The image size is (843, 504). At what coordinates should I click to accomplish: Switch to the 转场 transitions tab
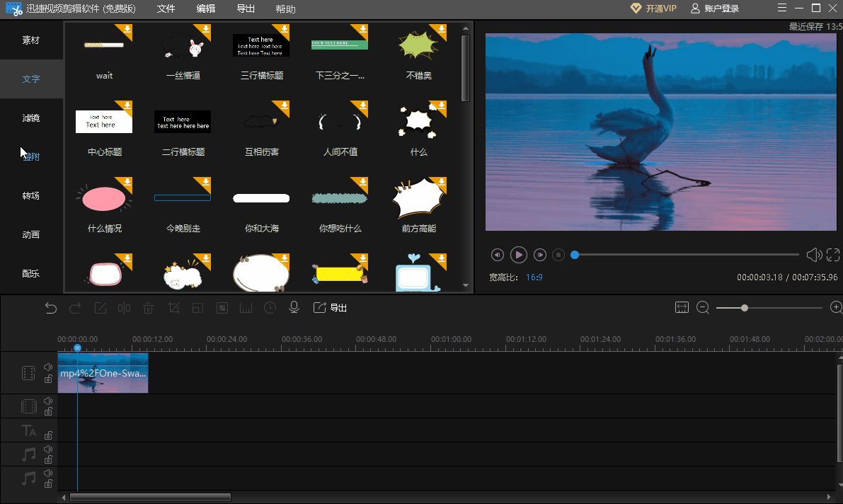pos(31,195)
